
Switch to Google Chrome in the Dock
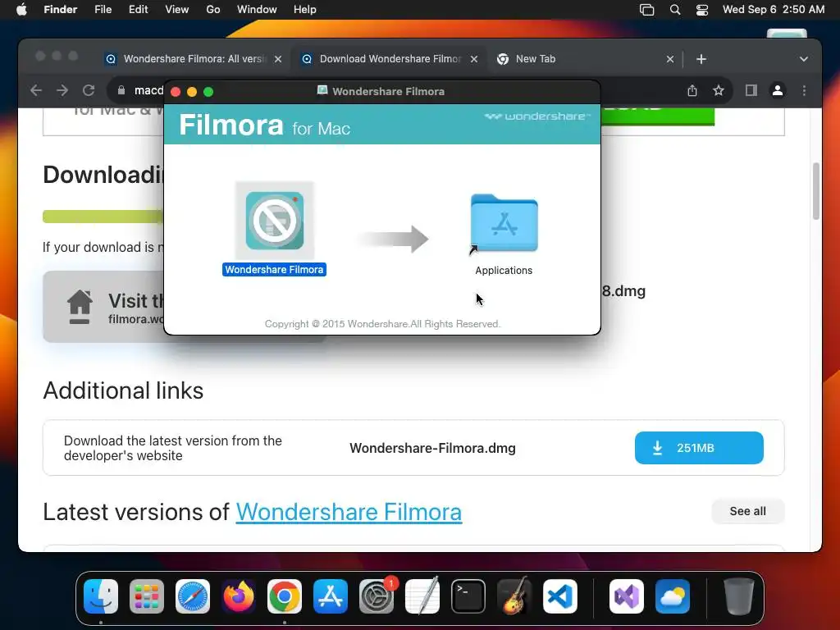(285, 596)
